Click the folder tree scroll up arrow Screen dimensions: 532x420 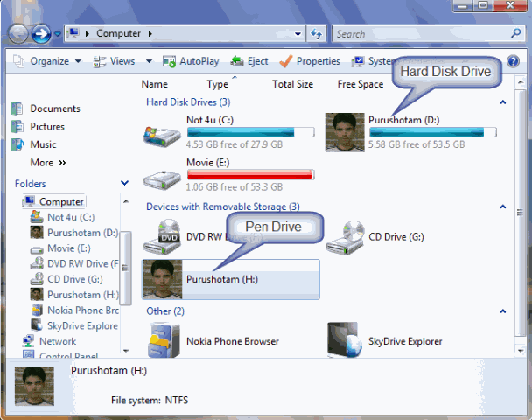126,201
